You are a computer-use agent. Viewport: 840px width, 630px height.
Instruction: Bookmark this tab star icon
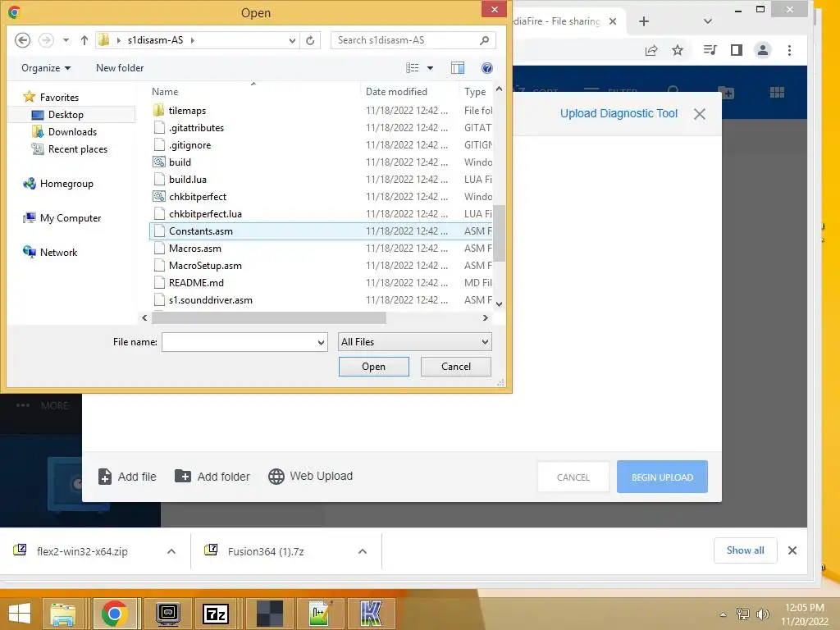678,50
